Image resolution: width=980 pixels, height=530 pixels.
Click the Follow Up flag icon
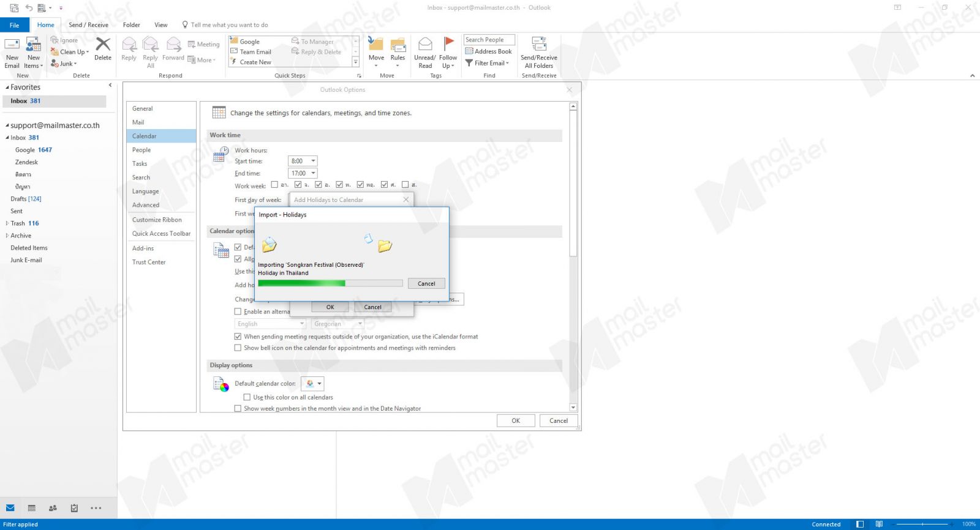pyautogui.click(x=448, y=44)
